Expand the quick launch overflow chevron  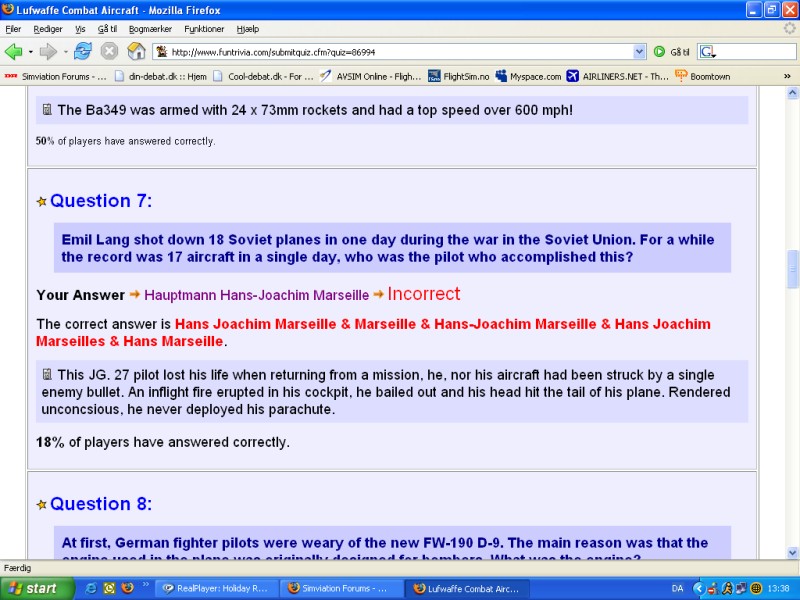[145, 585]
